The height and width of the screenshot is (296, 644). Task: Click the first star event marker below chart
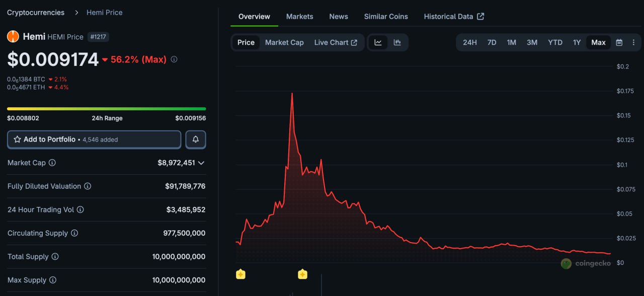(x=240, y=274)
